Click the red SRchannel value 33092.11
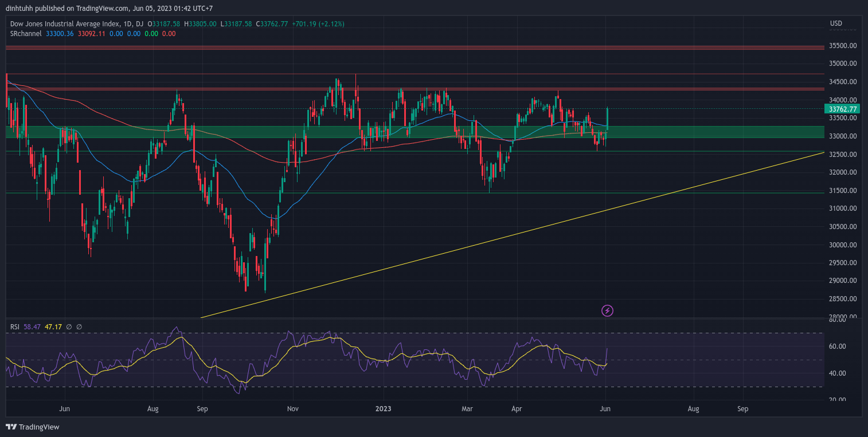868x437 pixels. coord(92,34)
